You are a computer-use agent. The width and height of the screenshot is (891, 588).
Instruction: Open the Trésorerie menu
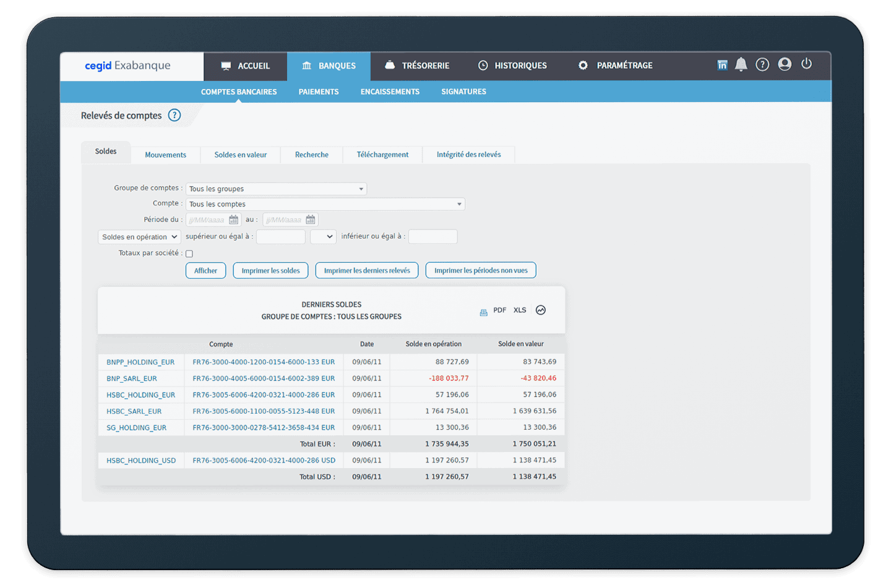click(x=416, y=66)
